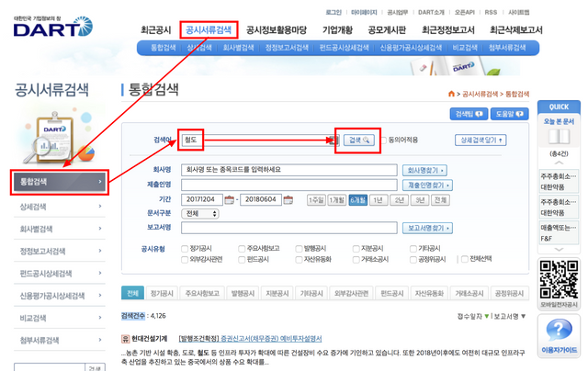Click the home icon in breadcrumb
588x371 pixels.
pyautogui.click(x=451, y=94)
